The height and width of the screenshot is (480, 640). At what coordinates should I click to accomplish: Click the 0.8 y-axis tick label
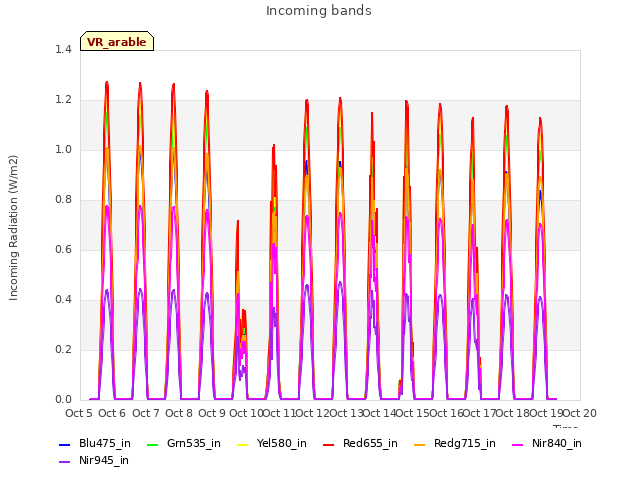[x=63, y=200]
